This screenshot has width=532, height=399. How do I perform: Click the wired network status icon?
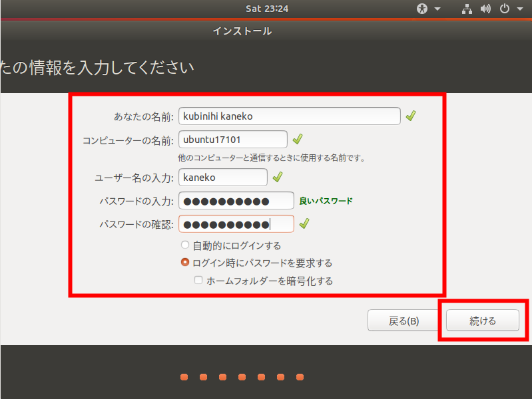tap(467, 9)
